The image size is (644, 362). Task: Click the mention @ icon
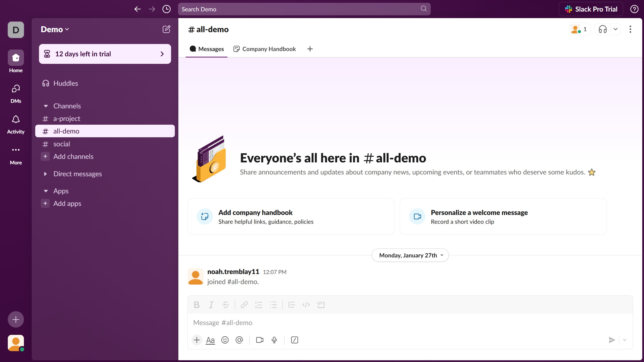click(239, 340)
